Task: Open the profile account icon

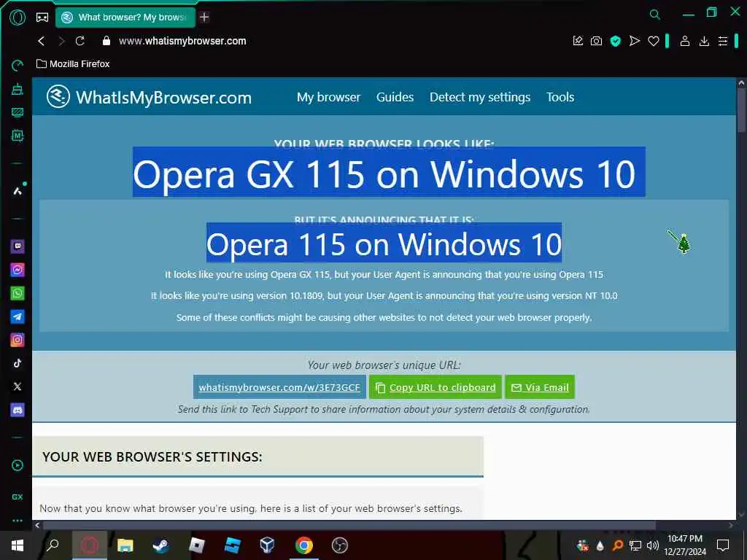Action: coord(684,41)
